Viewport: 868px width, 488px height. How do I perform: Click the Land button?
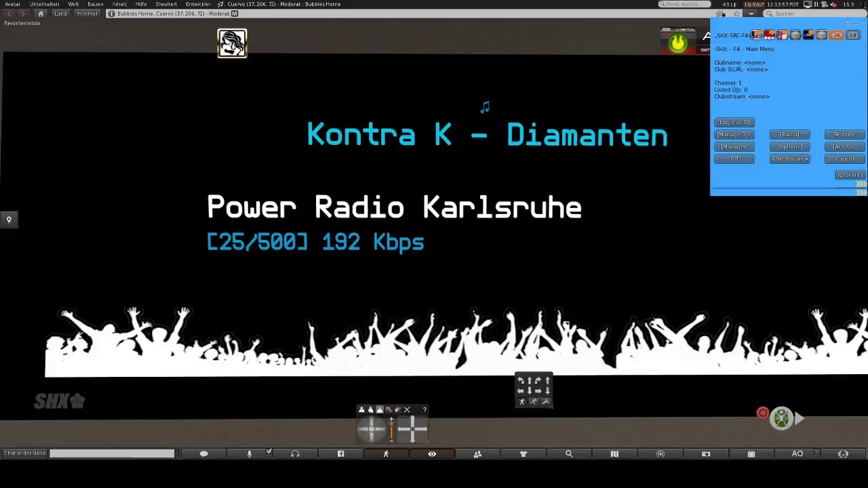click(61, 14)
